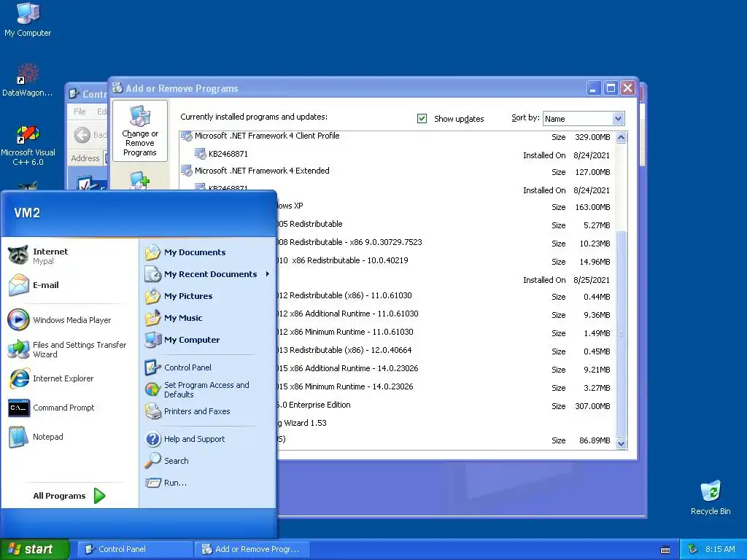Switch to Add or Remove Programs taskbar button
This screenshot has height=560, width=747.
point(252,549)
